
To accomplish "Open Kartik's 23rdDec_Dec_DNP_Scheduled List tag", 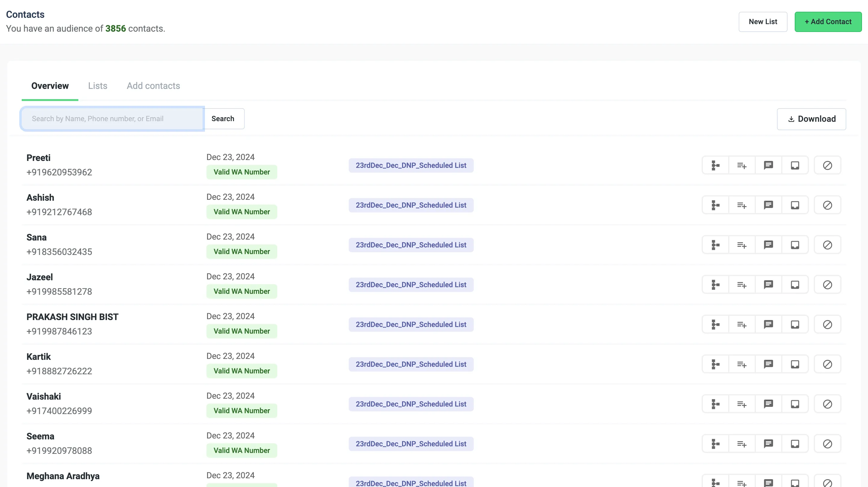I will (x=411, y=364).
